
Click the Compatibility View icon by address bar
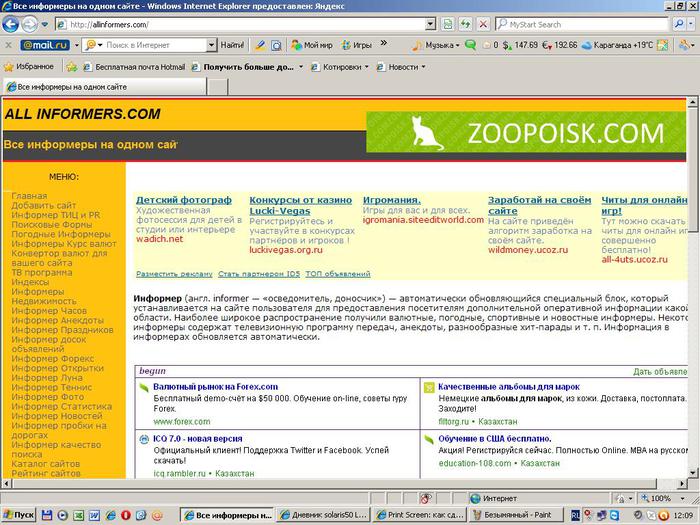click(447, 24)
